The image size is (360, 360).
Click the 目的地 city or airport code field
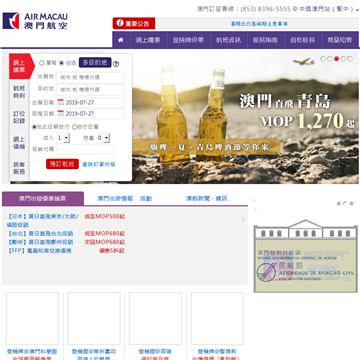(x=90, y=90)
